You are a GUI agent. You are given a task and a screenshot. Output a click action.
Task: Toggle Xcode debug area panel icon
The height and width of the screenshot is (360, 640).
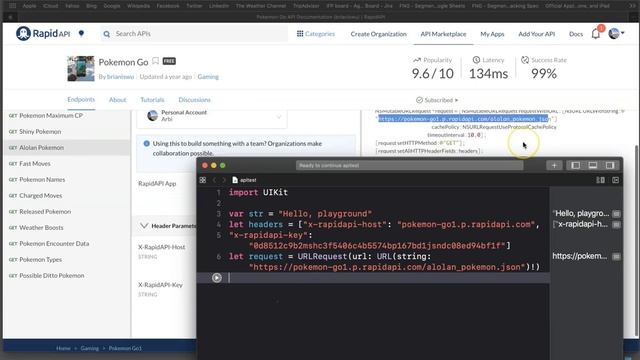(x=593, y=165)
